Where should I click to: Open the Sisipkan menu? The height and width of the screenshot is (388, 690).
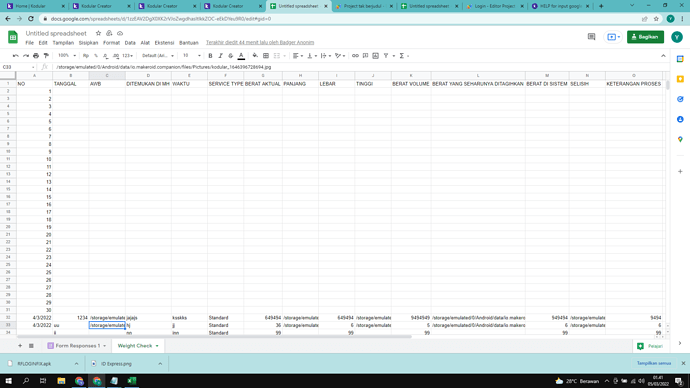tap(88, 43)
